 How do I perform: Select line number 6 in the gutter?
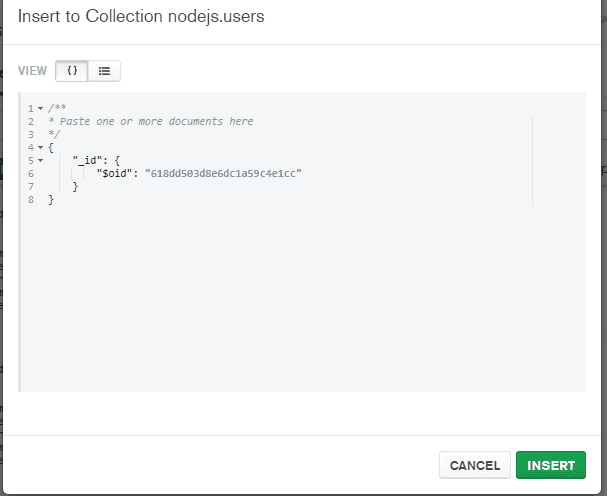pos(32,174)
